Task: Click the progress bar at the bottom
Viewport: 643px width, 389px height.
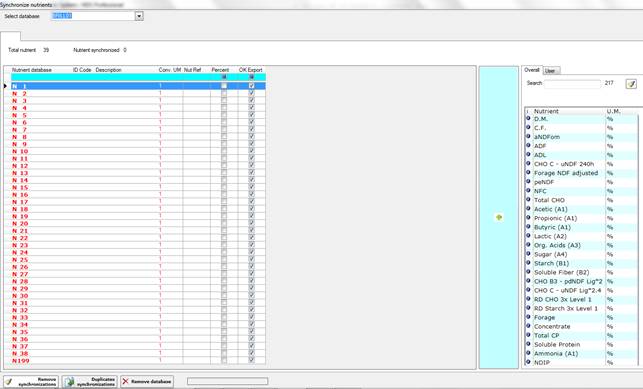Action: click(x=227, y=381)
